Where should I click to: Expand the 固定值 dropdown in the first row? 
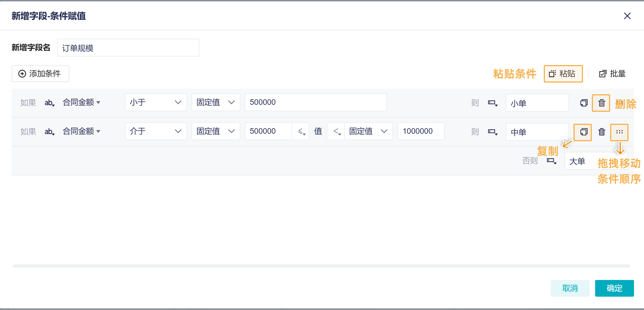pos(216,102)
